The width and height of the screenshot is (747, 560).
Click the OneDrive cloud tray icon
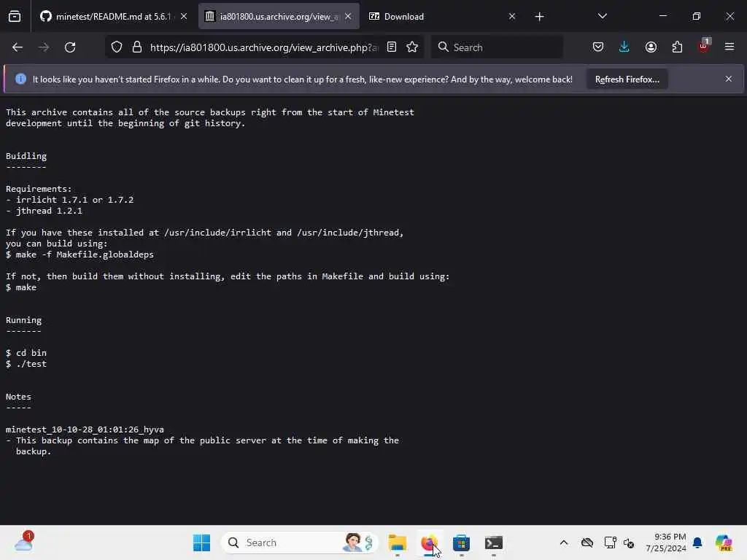click(587, 542)
